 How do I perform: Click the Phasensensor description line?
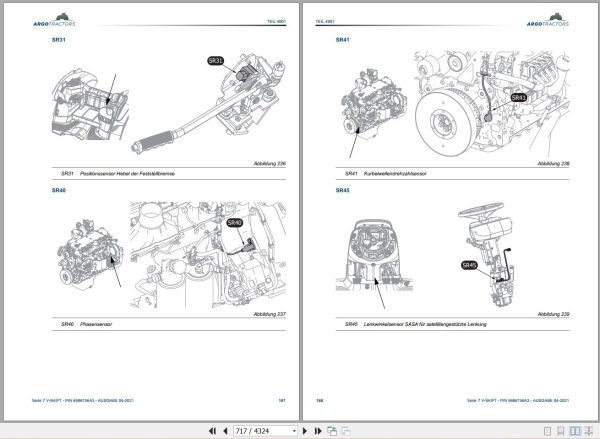click(x=96, y=324)
